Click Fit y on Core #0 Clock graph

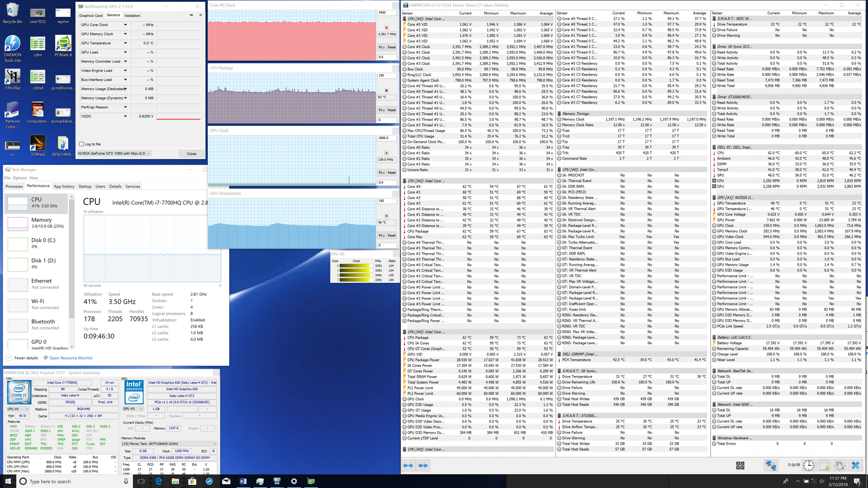pos(382,47)
